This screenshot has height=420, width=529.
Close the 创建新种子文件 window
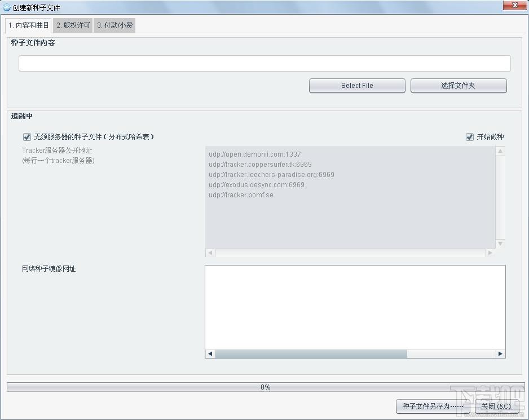[x=515, y=5]
